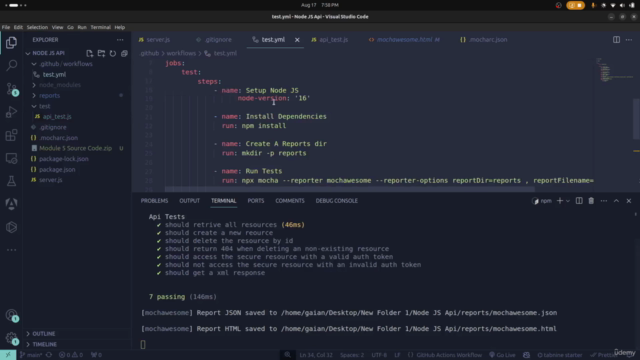
Task: Open Explorer views and more actions menu
Action: [x=120, y=40]
